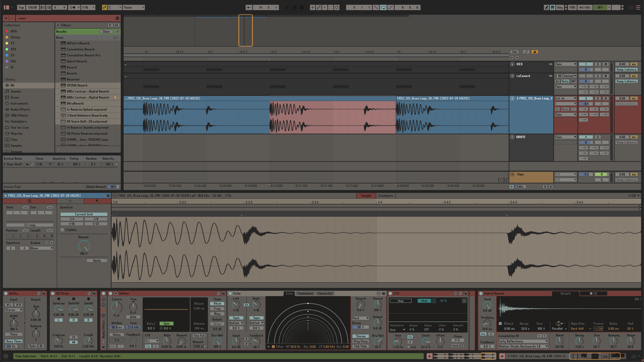
Task: Open the Main track 1/2 cue output dropdown
Action: coord(566,174)
